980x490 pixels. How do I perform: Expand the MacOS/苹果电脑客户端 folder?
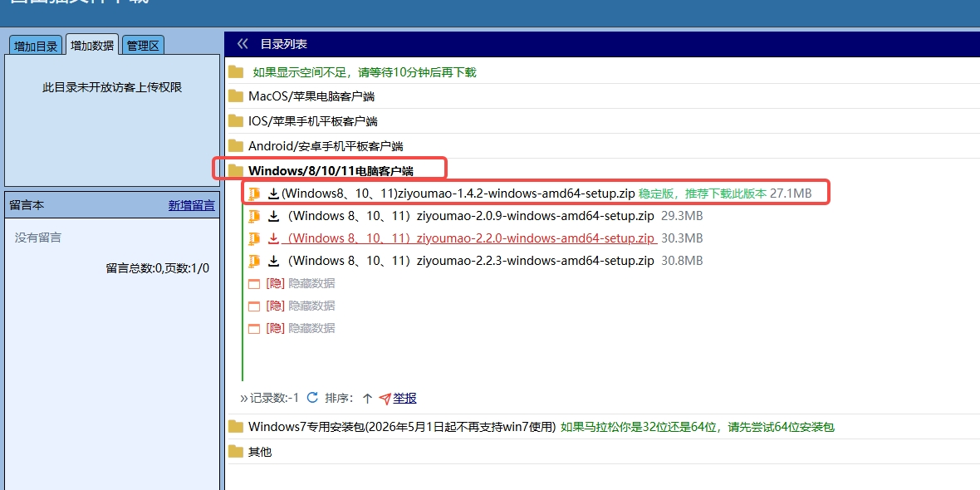coord(311,96)
